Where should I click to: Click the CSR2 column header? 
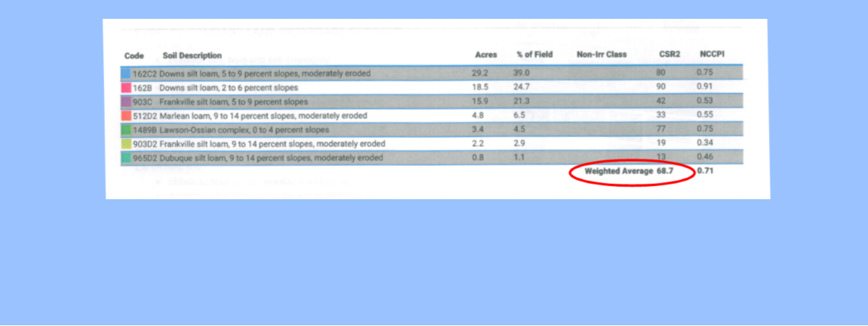[669, 55]
